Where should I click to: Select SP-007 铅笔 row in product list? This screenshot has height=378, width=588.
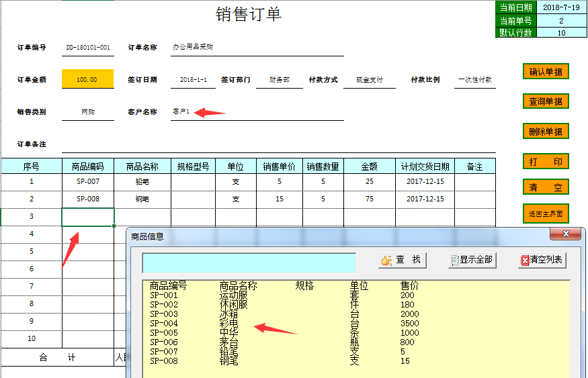tap(356, 351)
